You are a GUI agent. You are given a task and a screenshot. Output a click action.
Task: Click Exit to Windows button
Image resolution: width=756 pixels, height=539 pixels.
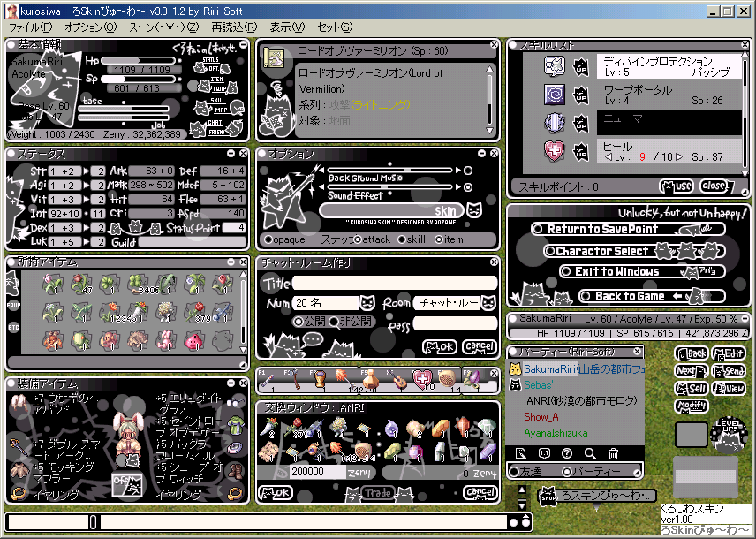coord(642,271)
